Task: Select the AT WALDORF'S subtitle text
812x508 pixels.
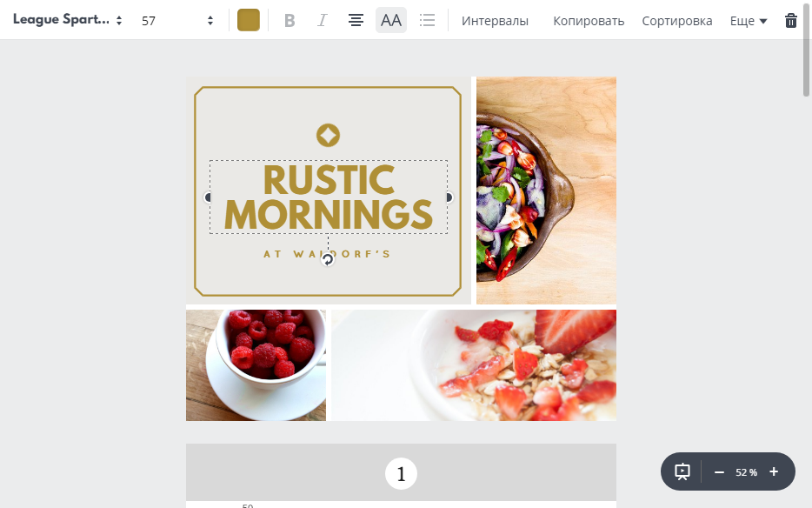Action: [327, 254]
